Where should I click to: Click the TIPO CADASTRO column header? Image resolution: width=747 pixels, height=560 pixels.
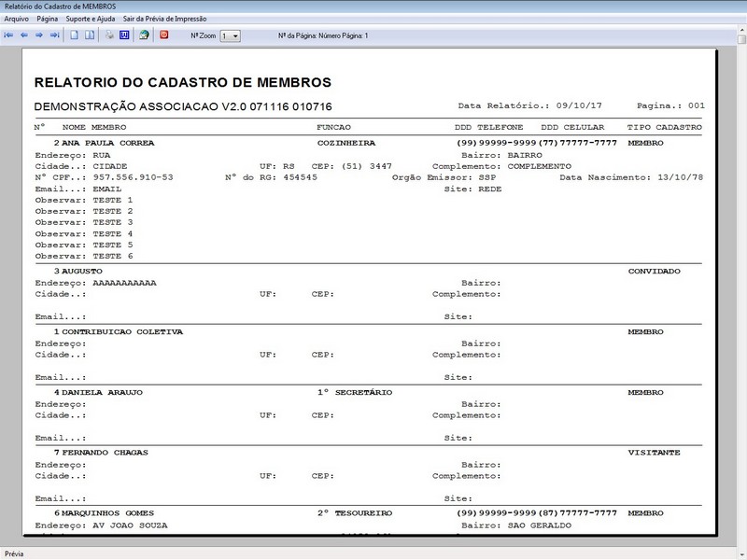(665, 127)
